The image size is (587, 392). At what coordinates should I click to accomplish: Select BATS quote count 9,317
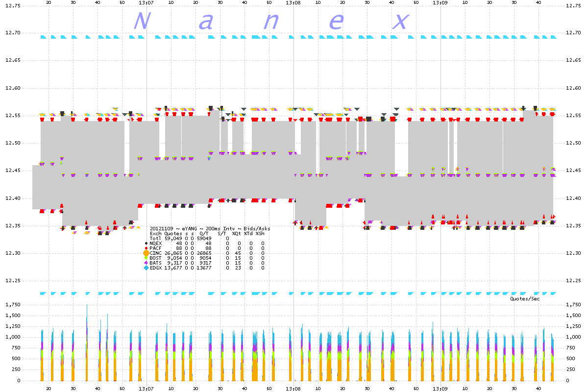tap(174, 263)
